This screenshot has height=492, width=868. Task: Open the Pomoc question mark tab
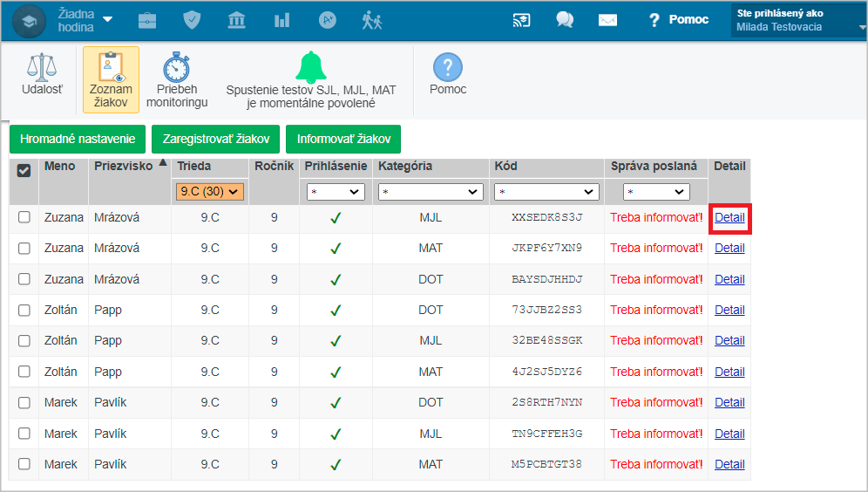pos(448,75)
